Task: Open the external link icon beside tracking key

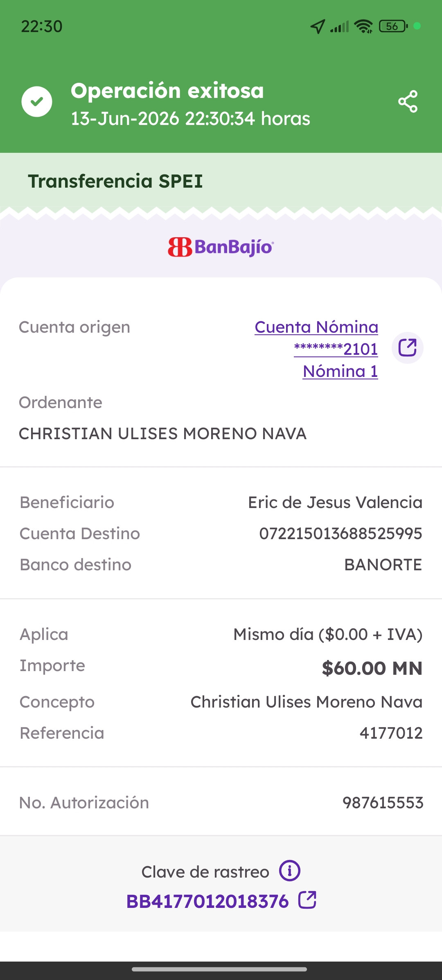Action: coord(307,900)
